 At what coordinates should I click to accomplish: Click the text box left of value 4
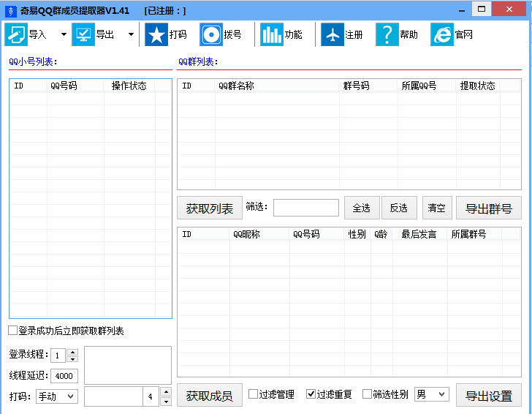pyautogui.click(x=113, y=396)
